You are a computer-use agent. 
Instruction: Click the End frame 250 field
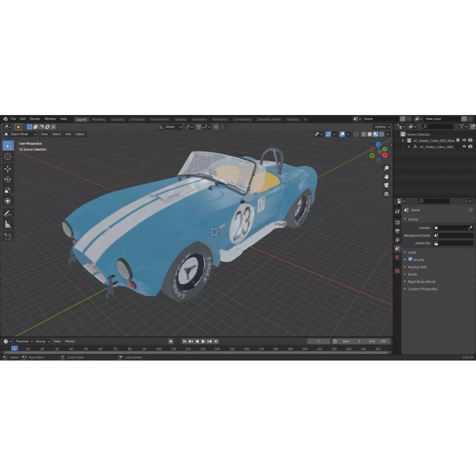click(378, 342)
